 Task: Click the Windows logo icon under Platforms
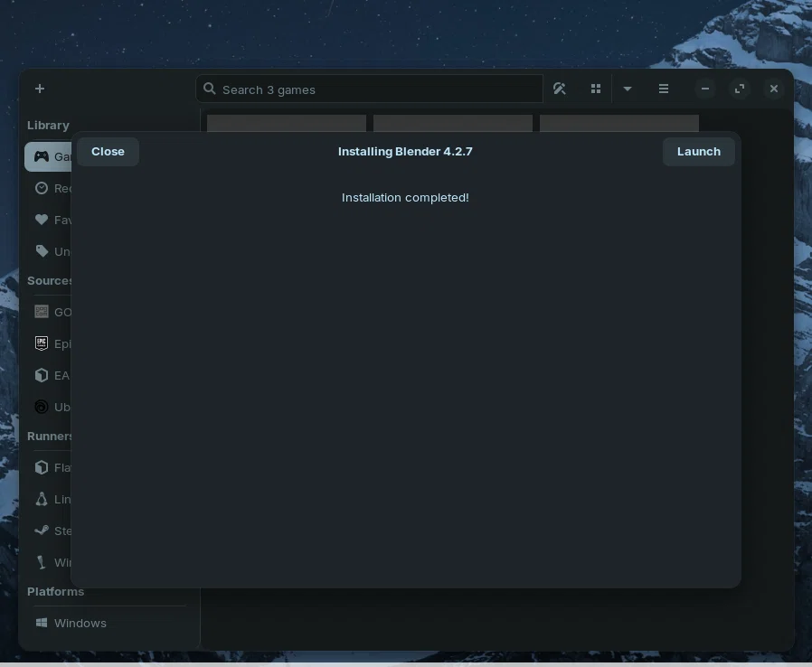[42, 623]
